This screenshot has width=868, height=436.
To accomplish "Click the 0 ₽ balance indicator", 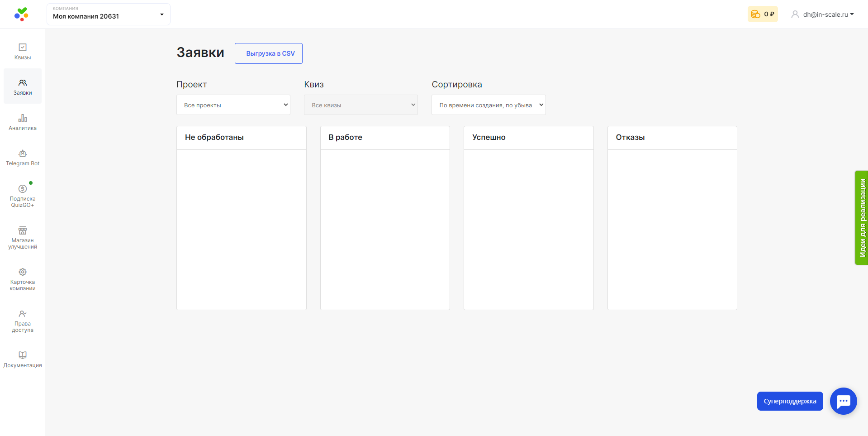I will (763, 14).
